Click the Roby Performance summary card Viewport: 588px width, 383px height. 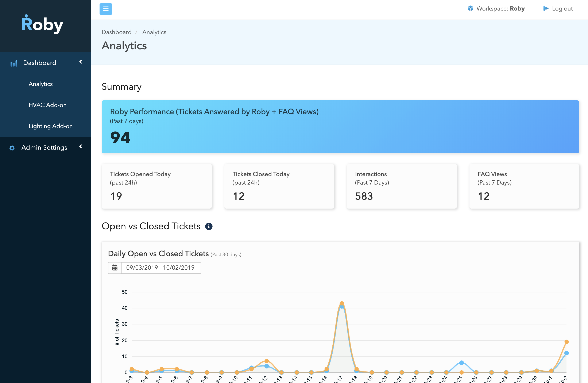[340, 127]
